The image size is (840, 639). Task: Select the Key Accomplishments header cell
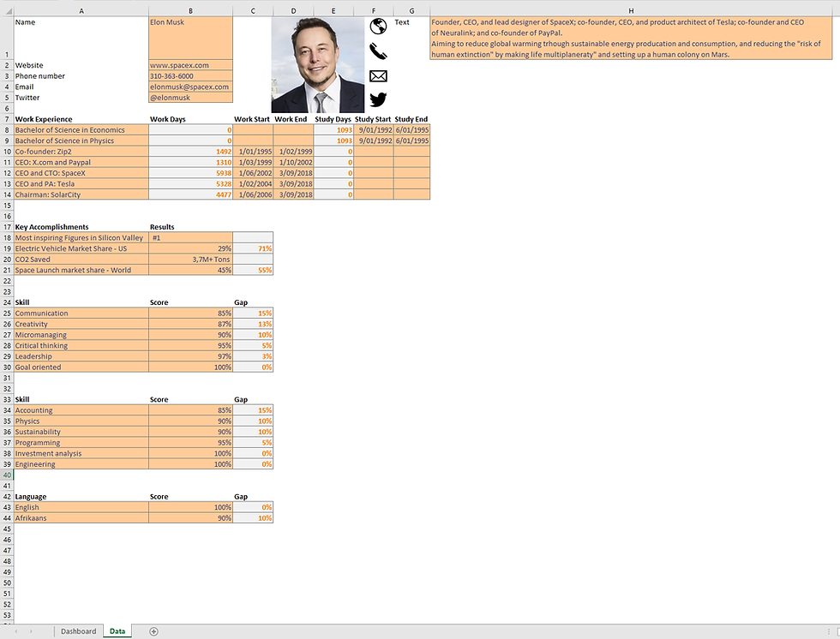81,227
